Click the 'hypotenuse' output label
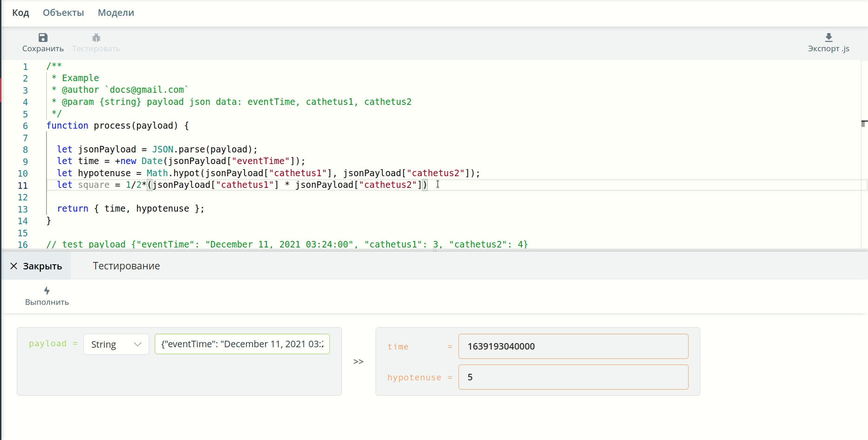 414,378
